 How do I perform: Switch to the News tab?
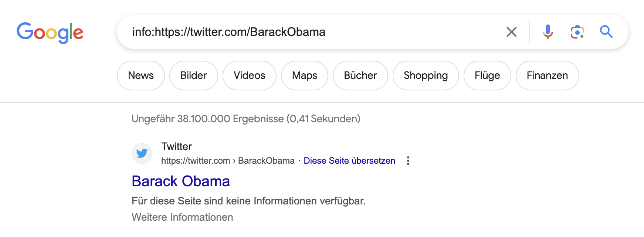(x=141, y=76)
